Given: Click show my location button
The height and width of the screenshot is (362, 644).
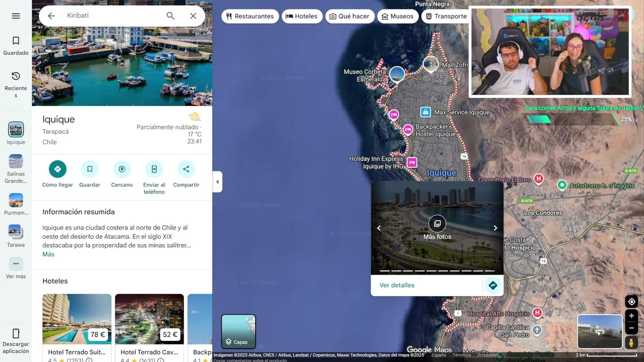Looking at the screenshot, I should [631, 302].
